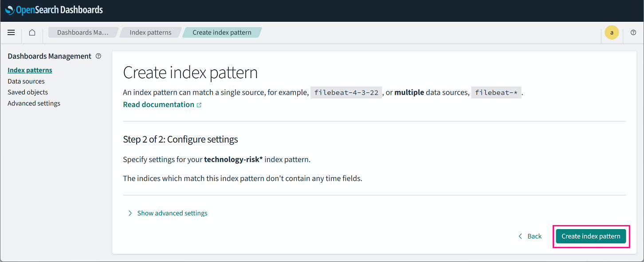644x262 pixels.
Task: Click the OpenSearch Dashboards logo
Action: point(54,10)
